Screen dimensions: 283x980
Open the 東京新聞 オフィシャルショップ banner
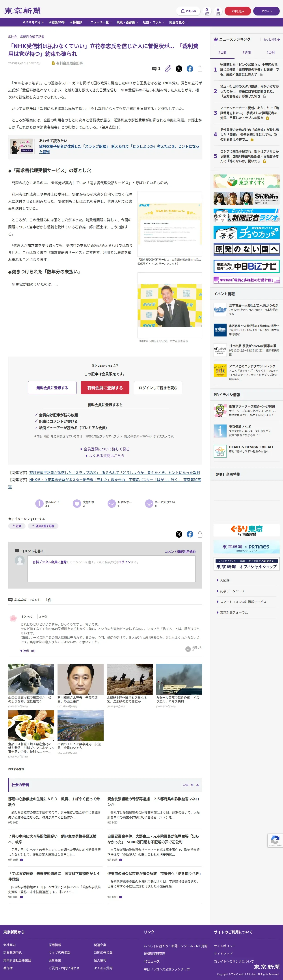coord(247,564)
